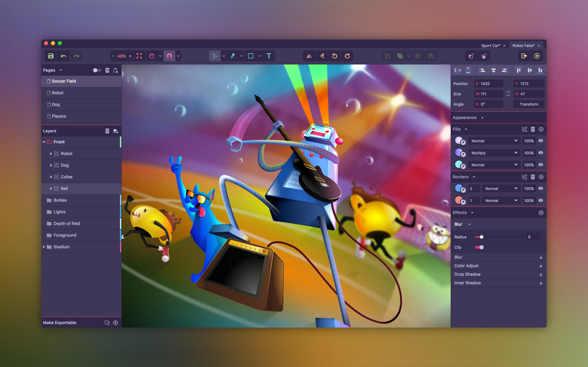This screenshot has height=367, width=588.
Task: Click the Undo arrow icon
Action: click(63, 56)
